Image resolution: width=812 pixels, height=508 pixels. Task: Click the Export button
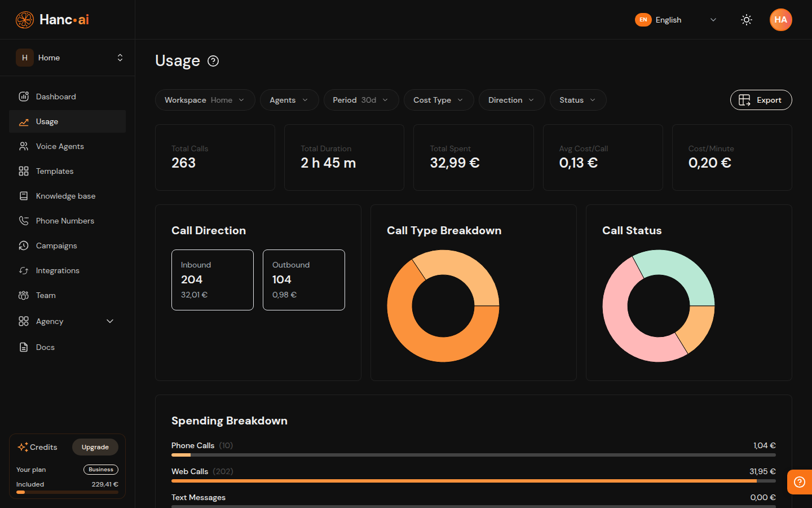click(761, 100)
